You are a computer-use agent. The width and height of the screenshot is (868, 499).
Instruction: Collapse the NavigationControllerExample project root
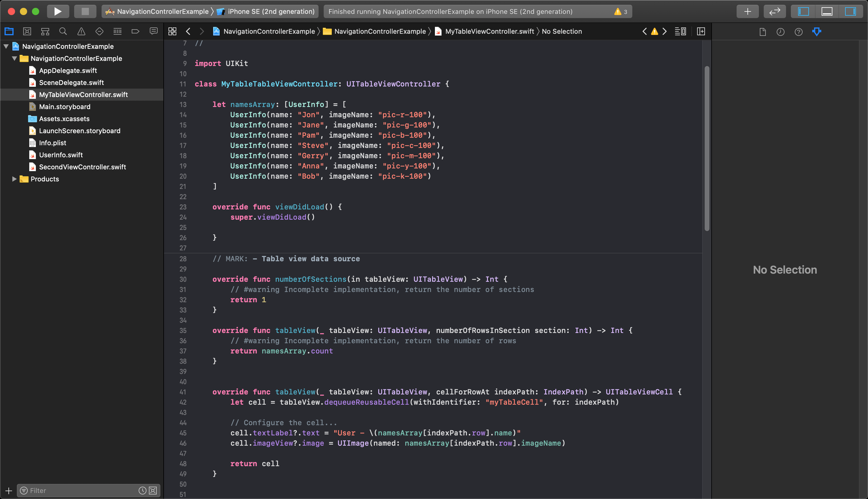coord(6,46)
